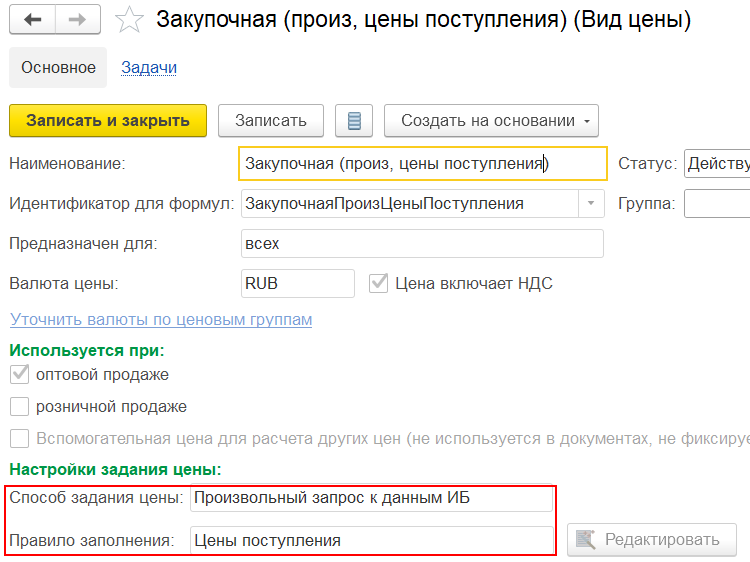This screenshot has width=750, height=562.
Task: Open dropdown arrow of 'Идентификатор для формул'
Action: [591, 204]
